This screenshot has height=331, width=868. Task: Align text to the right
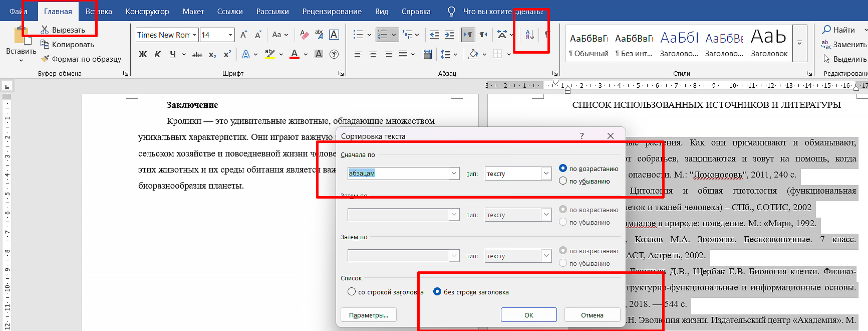tap(388, 54)
